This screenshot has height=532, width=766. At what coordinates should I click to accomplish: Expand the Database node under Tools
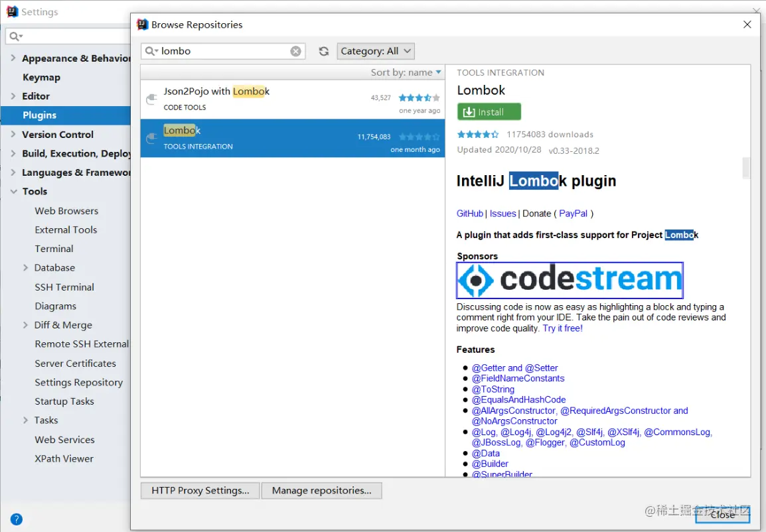25,267
